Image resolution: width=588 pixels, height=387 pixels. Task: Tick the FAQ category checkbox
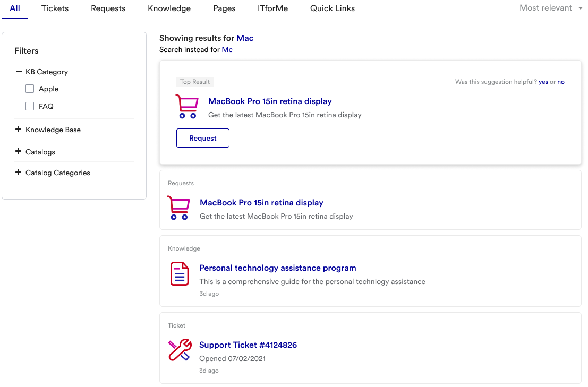coord(30,106)
